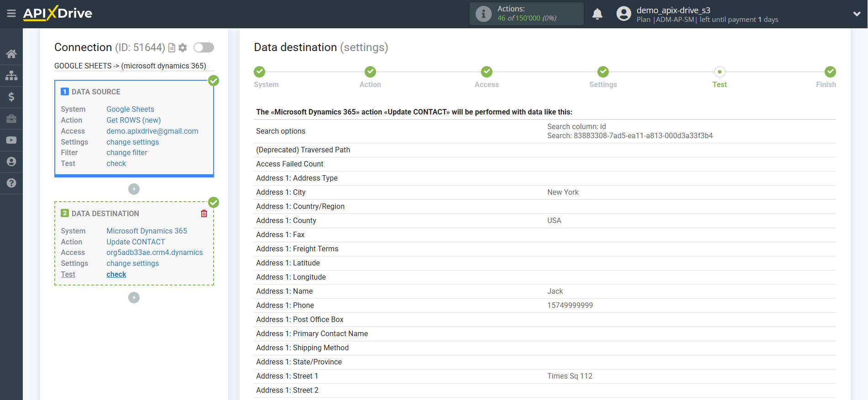Image resolution: width=868 pixels, height=400 pixels.
Task: Open the home sidebar icon
Action: [11, 54]
